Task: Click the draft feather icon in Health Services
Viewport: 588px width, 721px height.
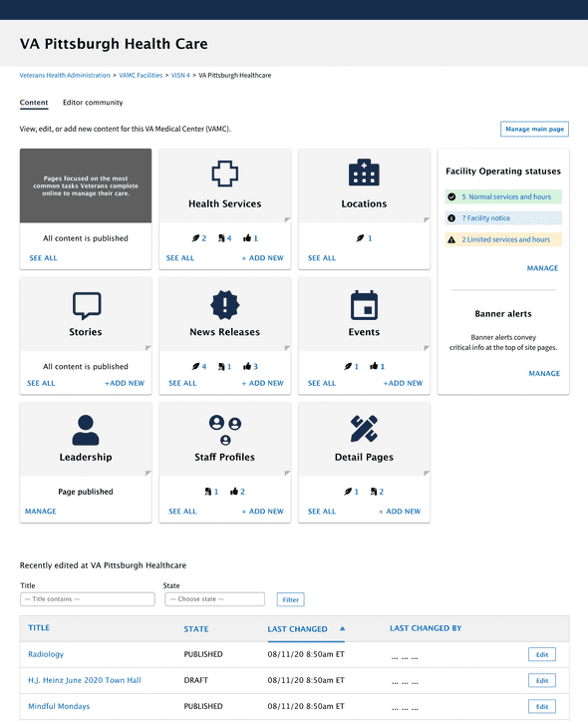Action: pyautogui.click(x=195, y=238)
